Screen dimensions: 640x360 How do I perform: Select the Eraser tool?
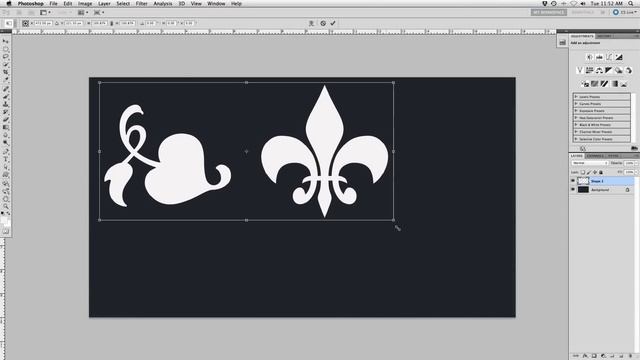(6, 119)
